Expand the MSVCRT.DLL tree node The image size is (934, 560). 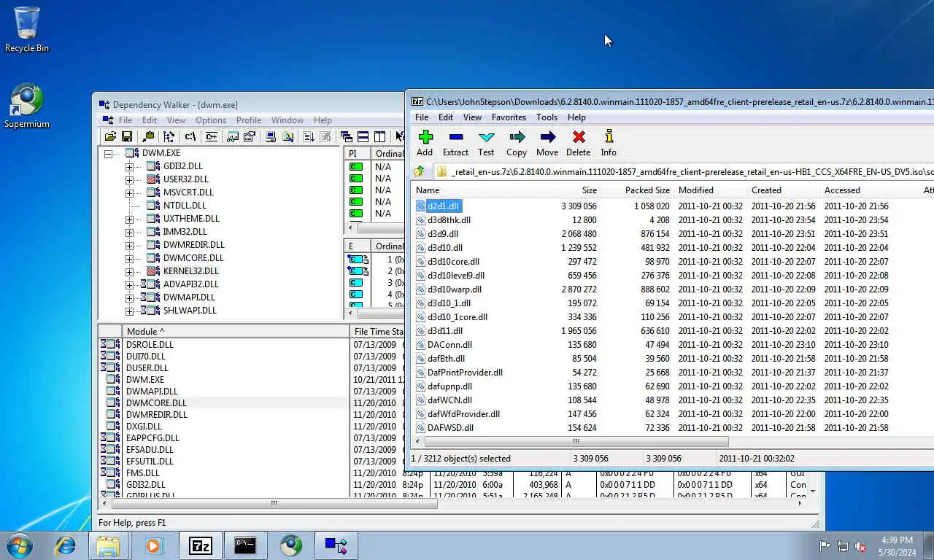(x=129, y=193)
